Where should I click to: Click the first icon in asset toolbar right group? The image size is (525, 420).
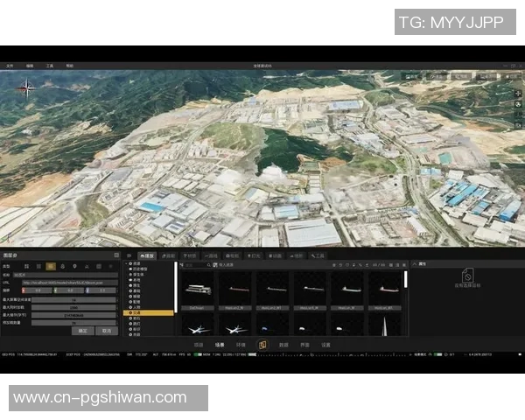click(x=334, y=265)
